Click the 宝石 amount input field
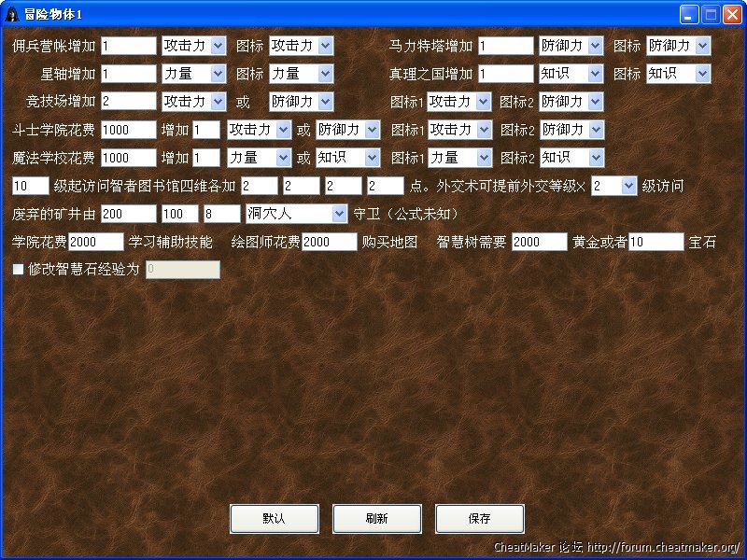 (x=655, y=242)
